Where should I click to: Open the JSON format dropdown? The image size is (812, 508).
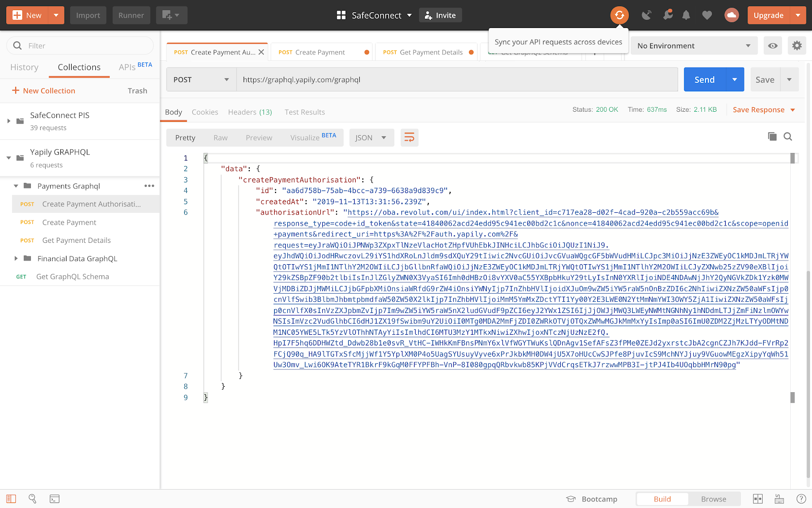371,138
